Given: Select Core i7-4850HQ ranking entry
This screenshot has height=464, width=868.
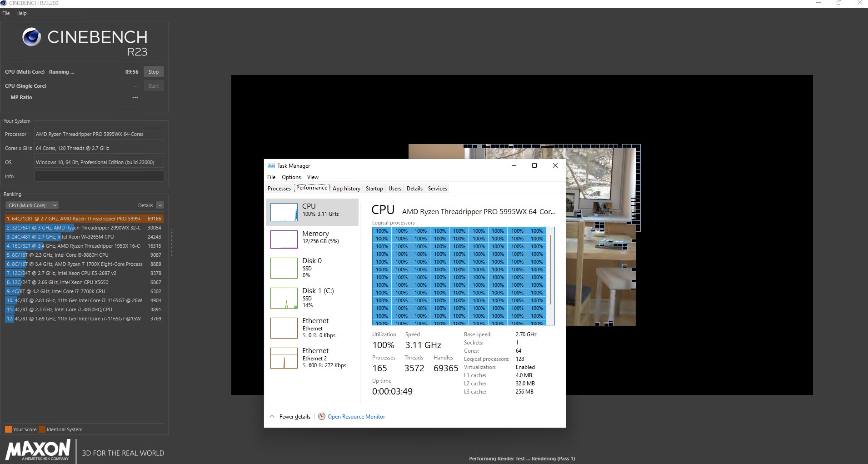Looking at the screenshot, I should click(x=84, y=309).
